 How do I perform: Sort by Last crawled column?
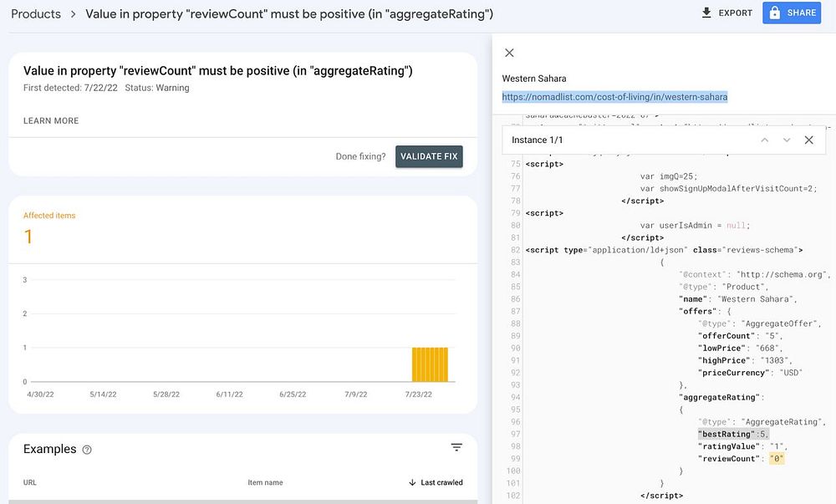coord(436,483)
